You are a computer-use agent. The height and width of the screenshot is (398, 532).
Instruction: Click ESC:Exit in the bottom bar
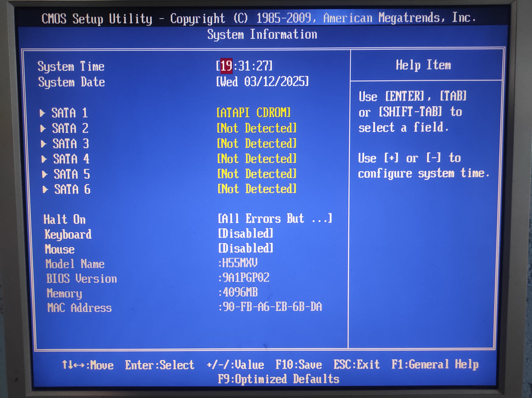[x=356, y=364]
